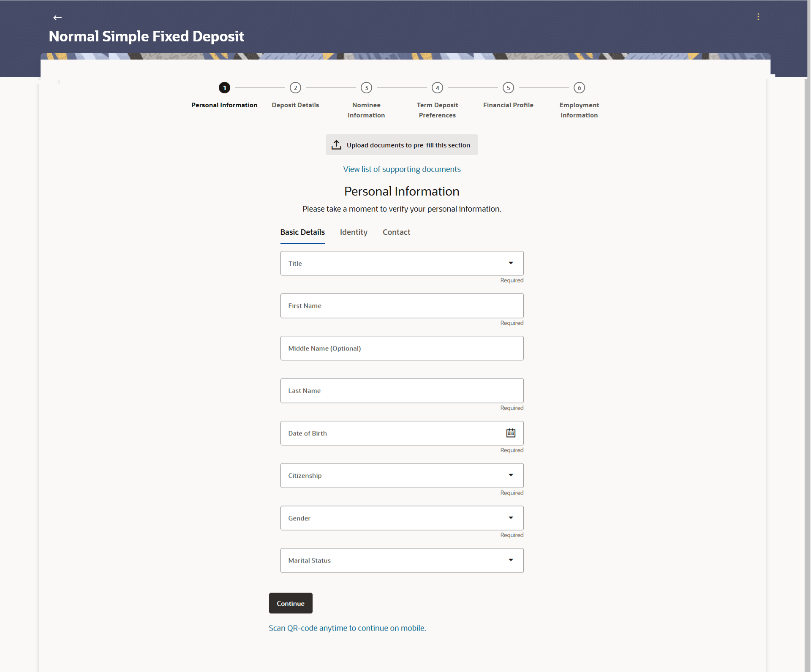Viewport: 811px width, 672px height.
Task: Select step 4 Term Deposit Preferences circle
Action: pyautogui.click(x=437, y=88)
